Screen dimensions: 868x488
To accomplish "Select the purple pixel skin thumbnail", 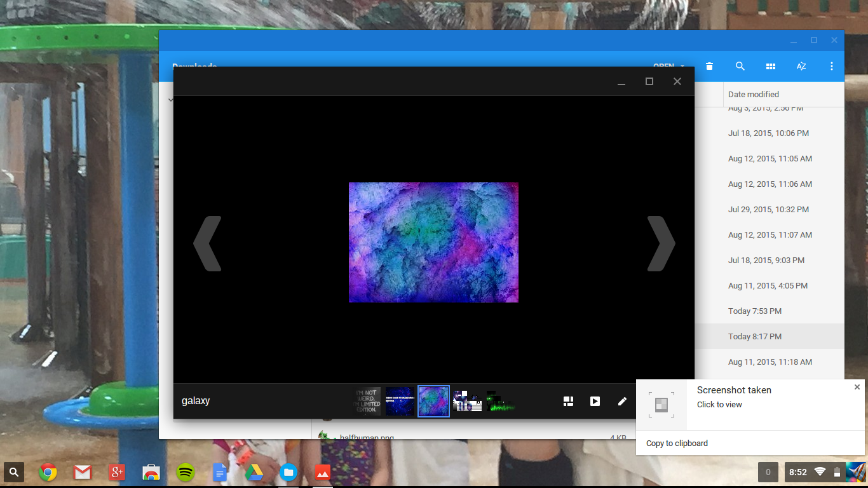I will coord(467,401).
